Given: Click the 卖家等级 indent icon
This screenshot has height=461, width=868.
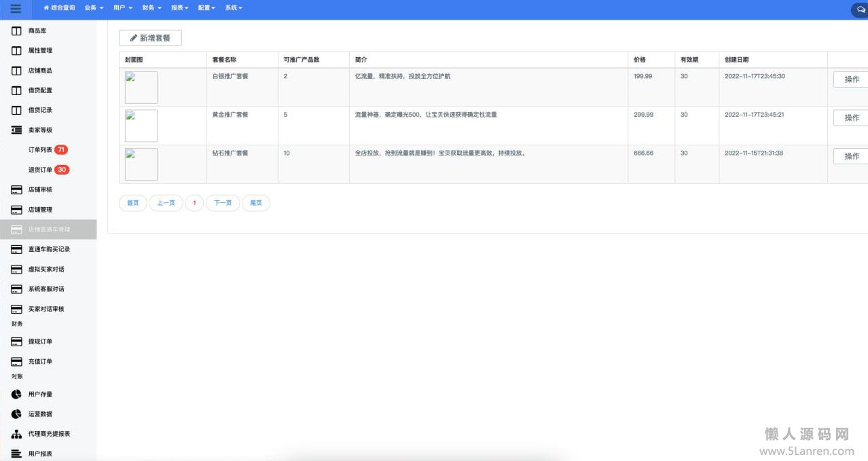Looking at the screenshot, I should pyautogui.click(x=17, y=130).
